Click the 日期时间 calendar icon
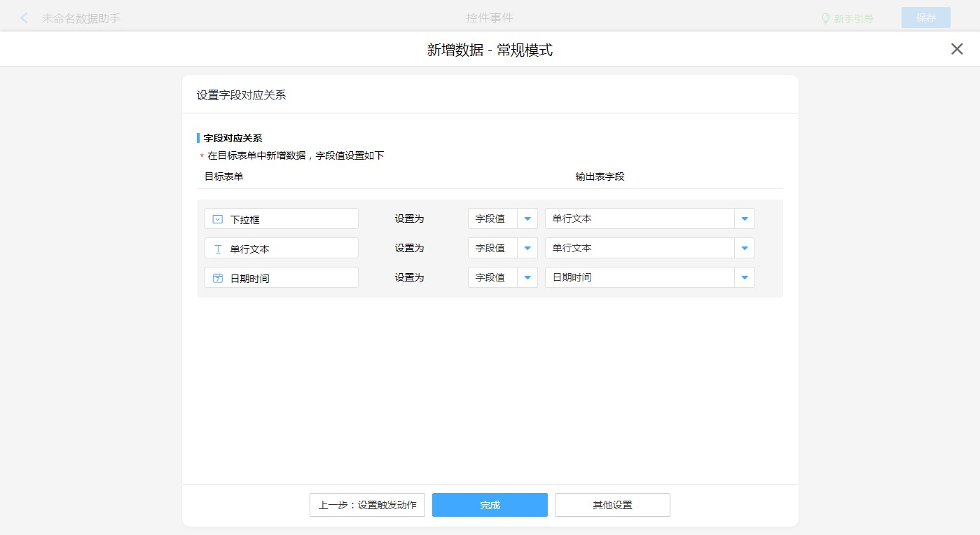The height and width of the screenshot is (535, 980). pos(218,278)
